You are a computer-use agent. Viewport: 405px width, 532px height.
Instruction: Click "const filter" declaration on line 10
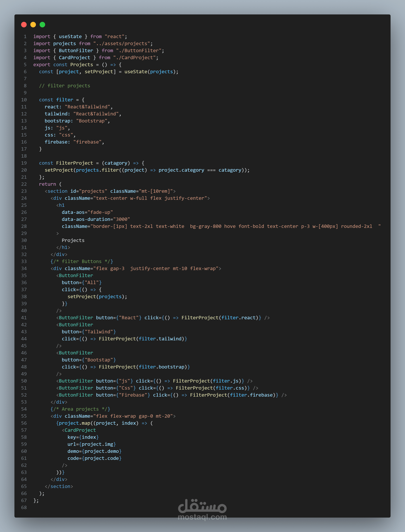pyautogui.click(x=56, y=100)
